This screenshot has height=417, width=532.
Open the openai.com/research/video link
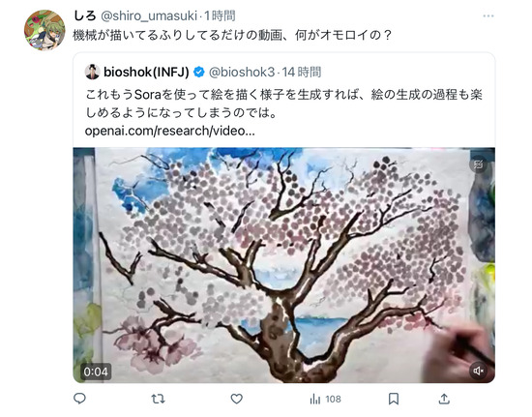coord(169,131)
